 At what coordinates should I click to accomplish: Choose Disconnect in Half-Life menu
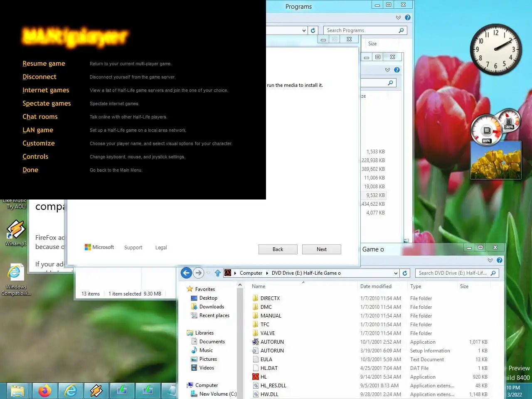coord(39,77)
